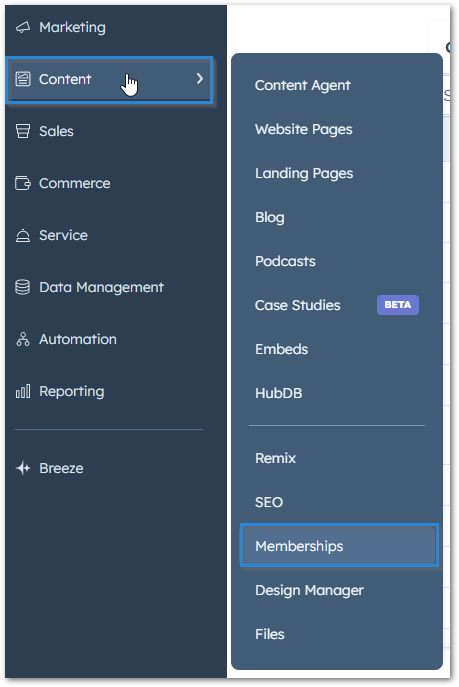Open Case Studies entry

(x=297, y=305)
